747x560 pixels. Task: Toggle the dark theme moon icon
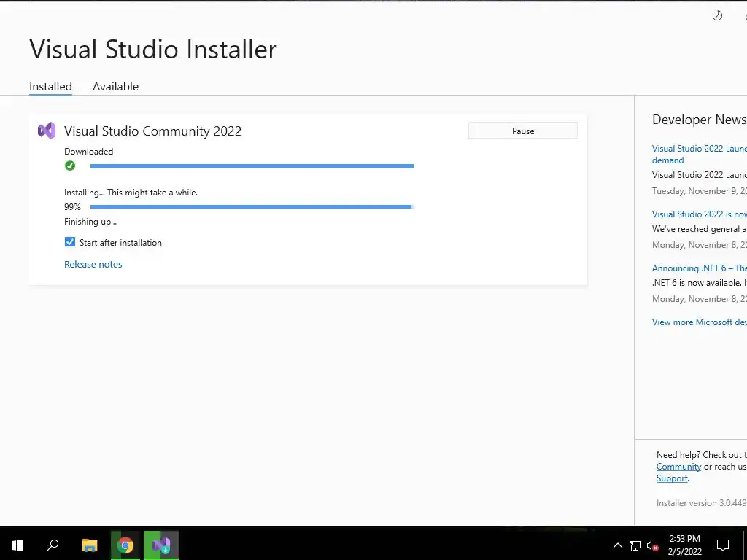[718, 16]
